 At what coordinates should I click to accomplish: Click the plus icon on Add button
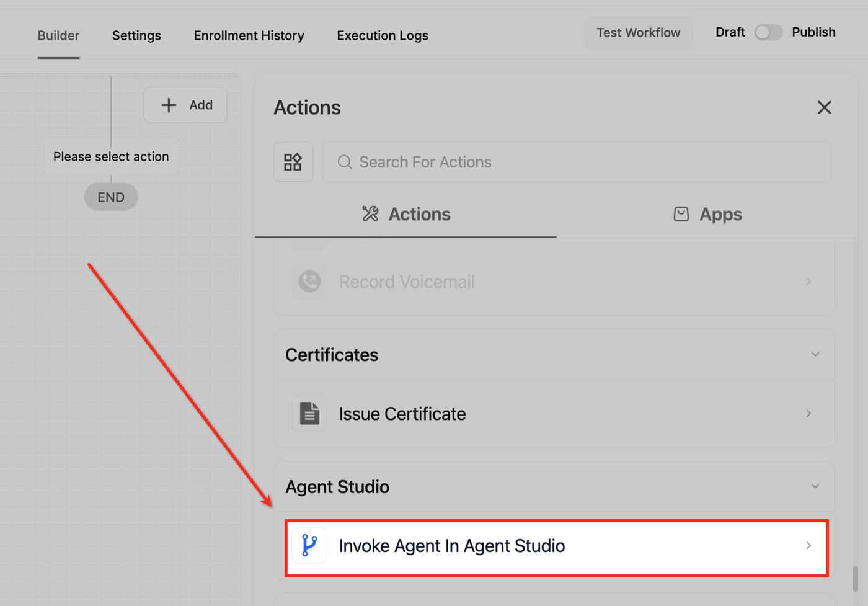(169, 105)
